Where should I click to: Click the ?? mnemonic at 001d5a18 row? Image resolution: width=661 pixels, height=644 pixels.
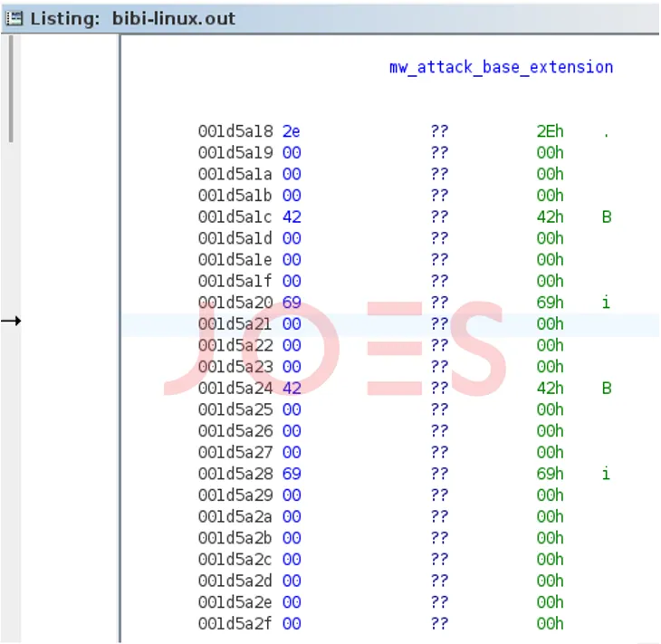click(x=439, y=131)
